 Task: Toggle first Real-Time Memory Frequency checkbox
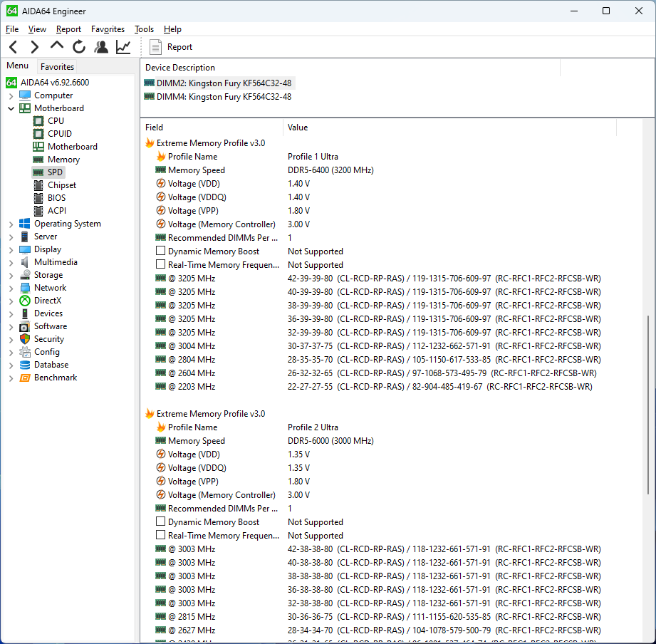tap(160, 264)
